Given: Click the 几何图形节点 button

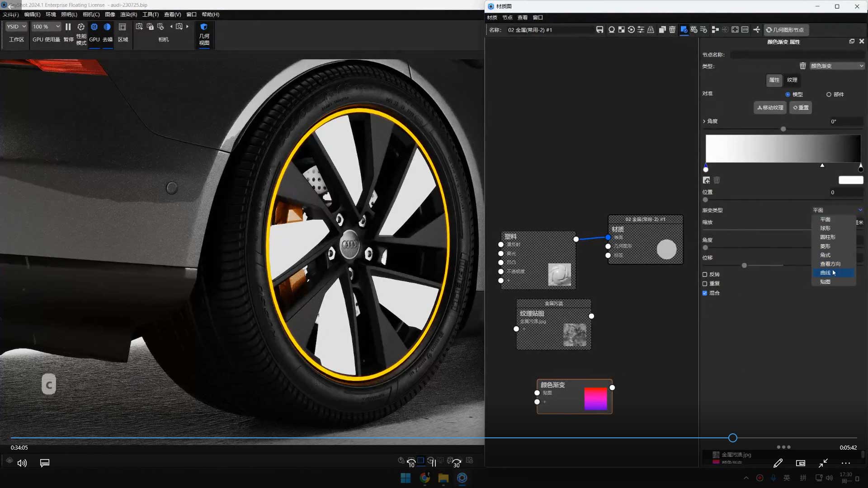Looking at the screenshot, I should click(x=787, y=30).
